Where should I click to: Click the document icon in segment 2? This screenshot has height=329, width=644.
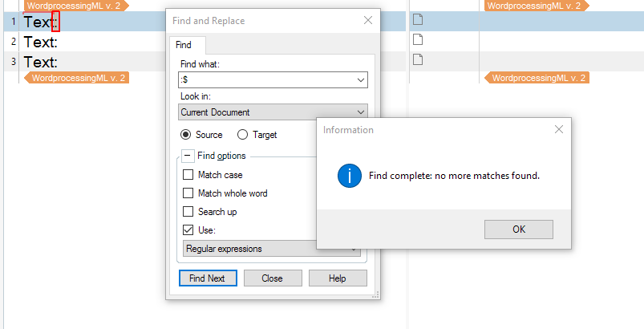point(417,40)
